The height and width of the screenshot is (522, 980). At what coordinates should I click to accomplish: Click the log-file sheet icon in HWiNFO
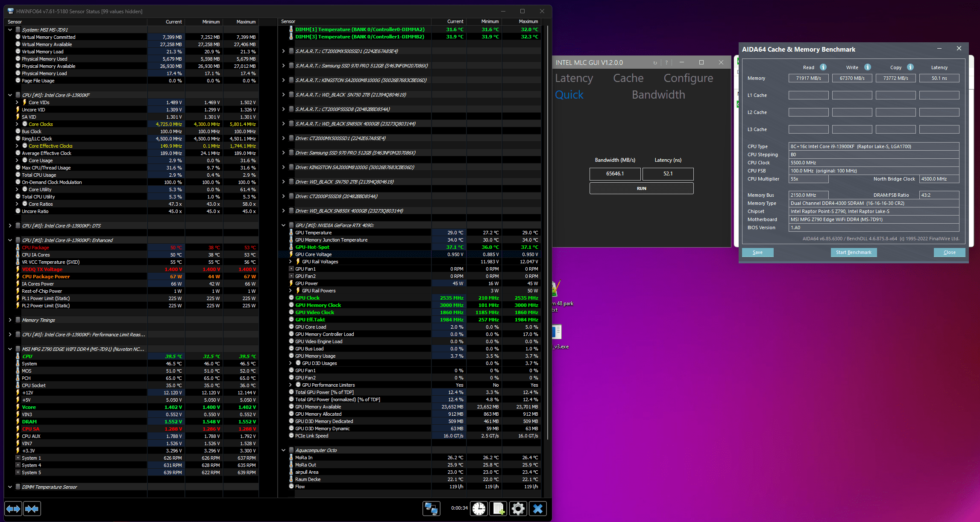coord(499,508)
